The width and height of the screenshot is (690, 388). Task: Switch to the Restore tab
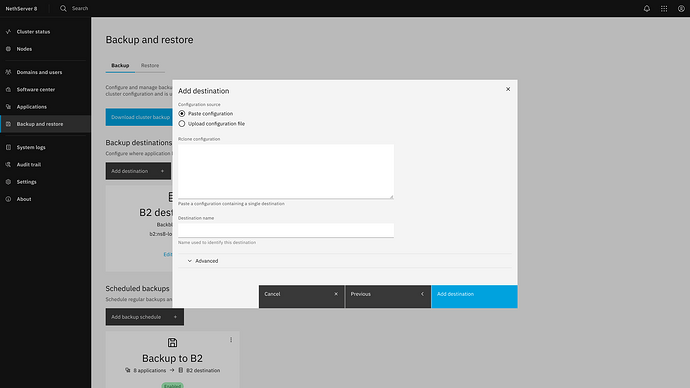click(150, 66)
